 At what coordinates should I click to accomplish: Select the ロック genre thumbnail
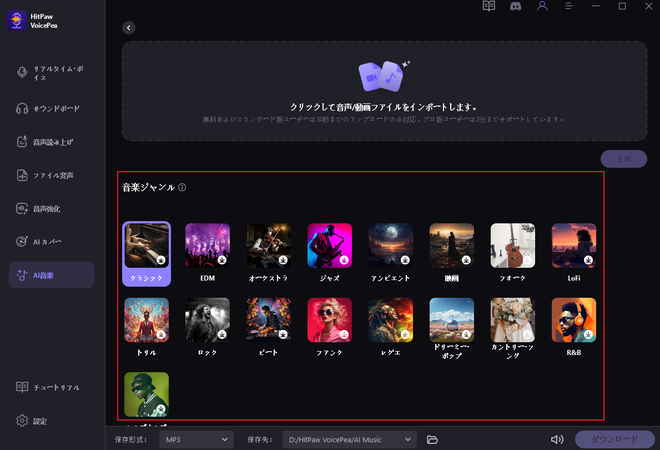208,320
